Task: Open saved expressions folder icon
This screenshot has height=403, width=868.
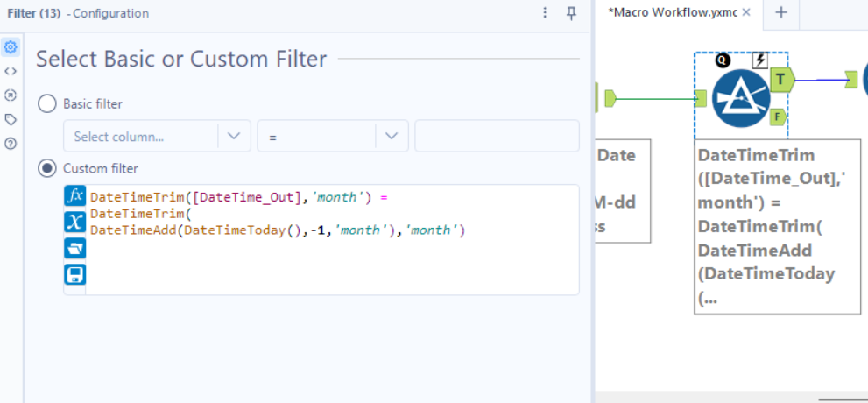Action: [x=74, y=248]
